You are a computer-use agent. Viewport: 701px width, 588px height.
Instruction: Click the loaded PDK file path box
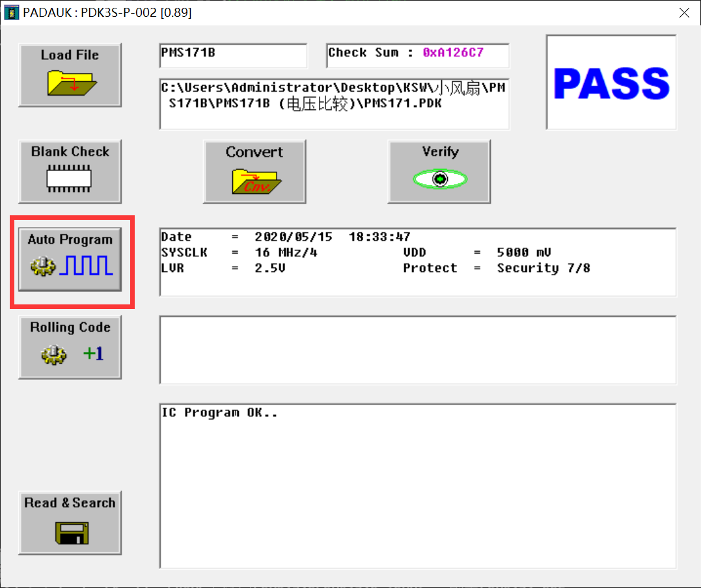point(334,104)
